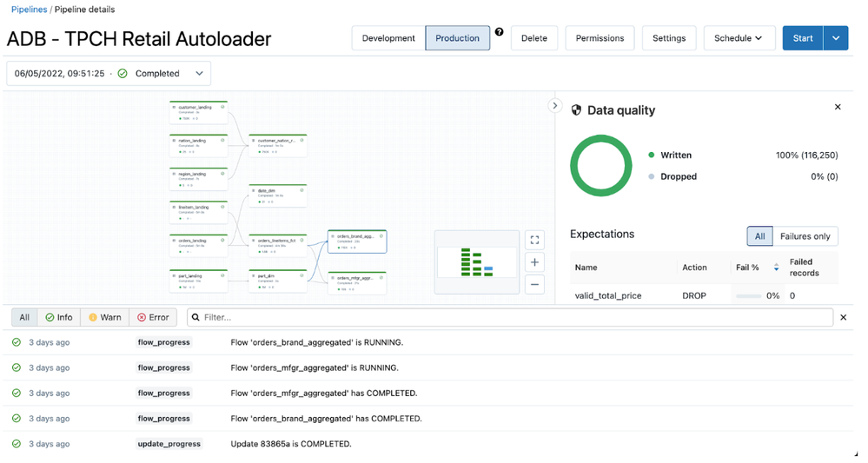Open the Schedule dropdown
This screenshot has width=868, height=463.
[739, 38]
